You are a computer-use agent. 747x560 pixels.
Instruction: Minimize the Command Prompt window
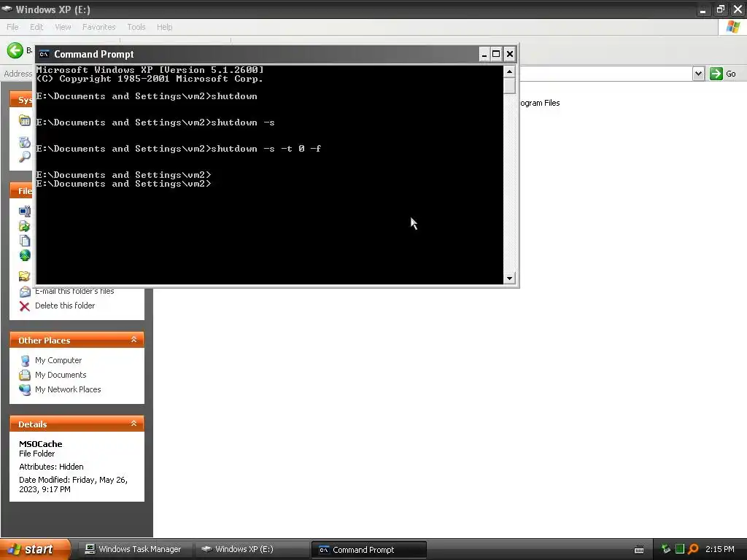(484, 54)
